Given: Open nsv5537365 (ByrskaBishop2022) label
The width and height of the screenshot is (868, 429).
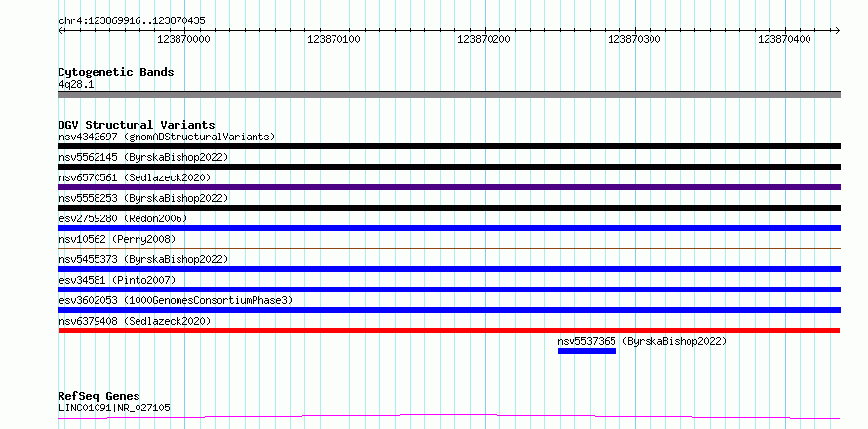Looking at the screenshot, I should click(x=642, y=341).
